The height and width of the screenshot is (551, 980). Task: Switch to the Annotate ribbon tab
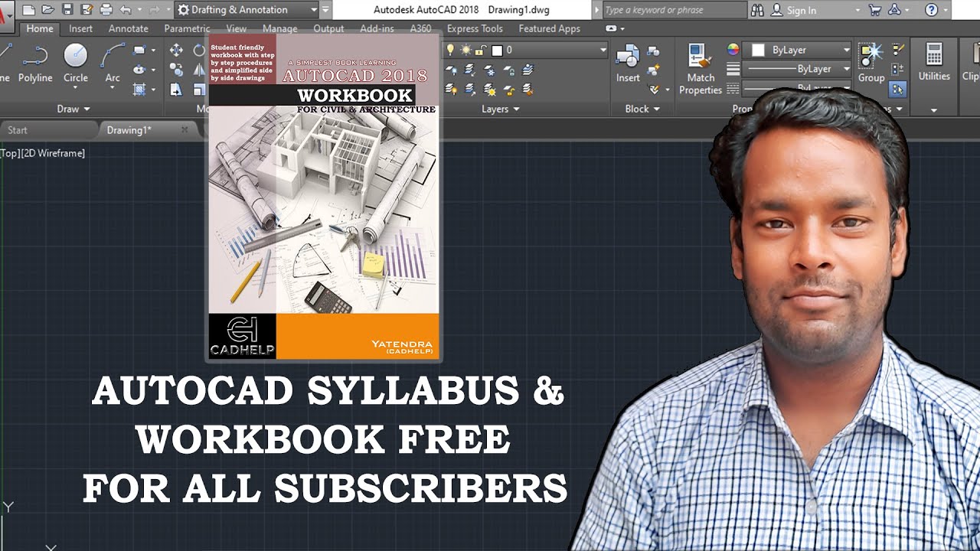point(129,28)
